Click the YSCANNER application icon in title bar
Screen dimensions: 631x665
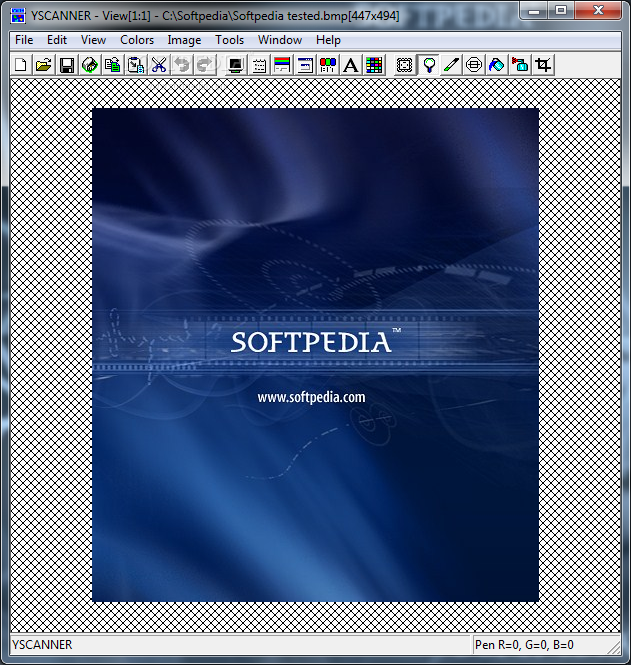click(x=18, y=16)
